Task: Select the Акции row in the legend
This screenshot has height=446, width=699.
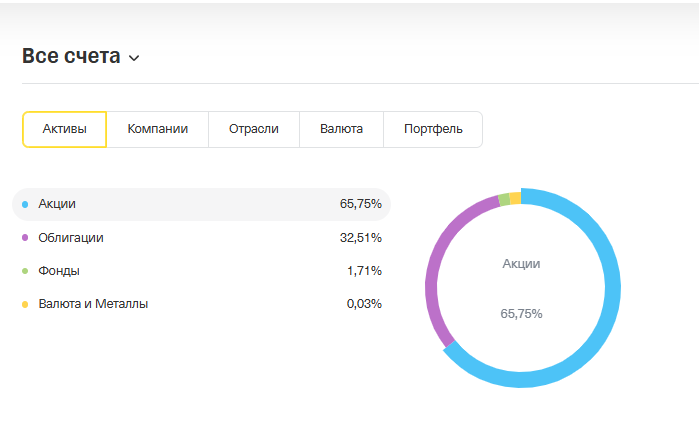Action: click(x=200, y=204)
